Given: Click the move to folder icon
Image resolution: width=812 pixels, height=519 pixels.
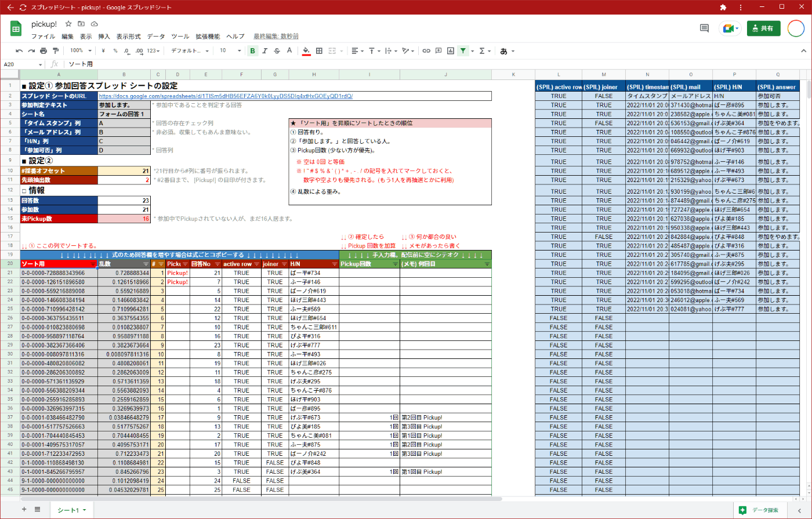Looking at the screenshot, I should click(81, 24).
